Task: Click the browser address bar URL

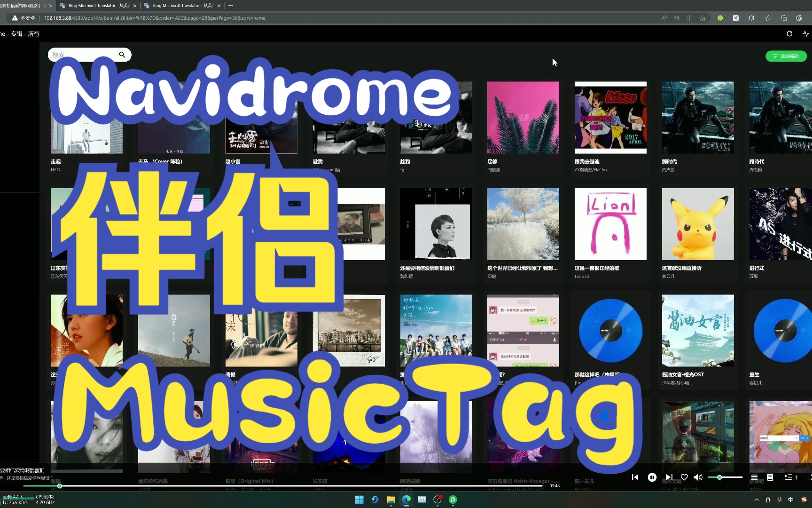Action: (155, 18)
